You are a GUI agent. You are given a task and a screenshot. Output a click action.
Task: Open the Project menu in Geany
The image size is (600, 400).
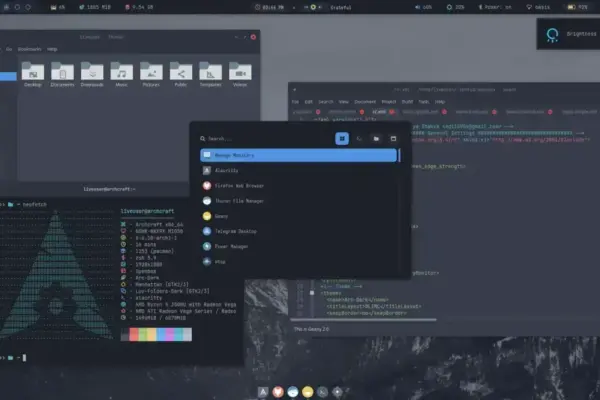pyautogui.click(x=389, y=102)
